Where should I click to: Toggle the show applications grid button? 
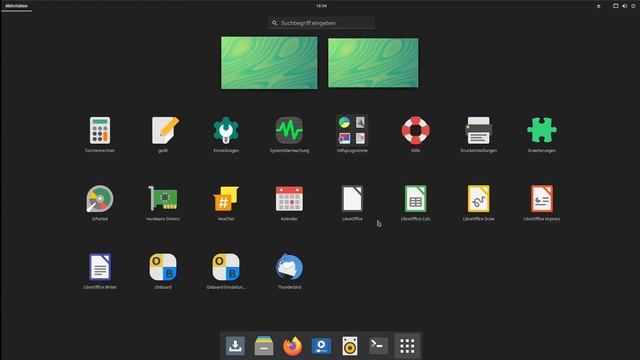point(407,346)
